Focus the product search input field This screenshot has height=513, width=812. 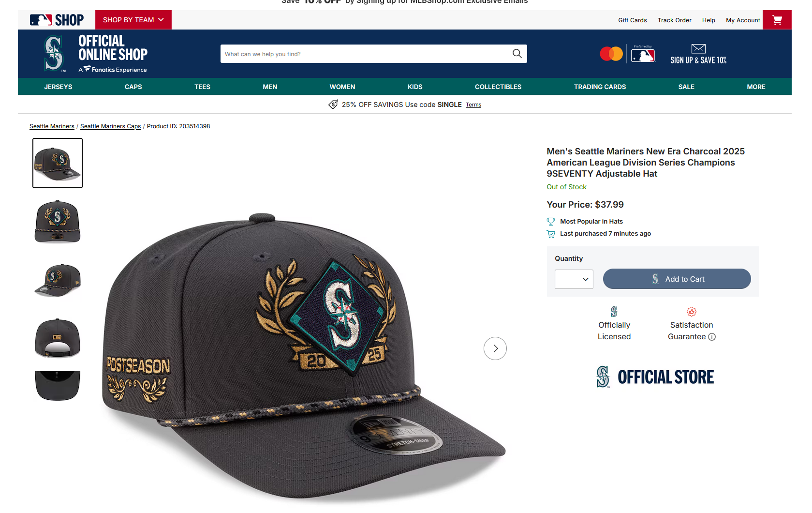pyautogui.click(x=366, y=54)
